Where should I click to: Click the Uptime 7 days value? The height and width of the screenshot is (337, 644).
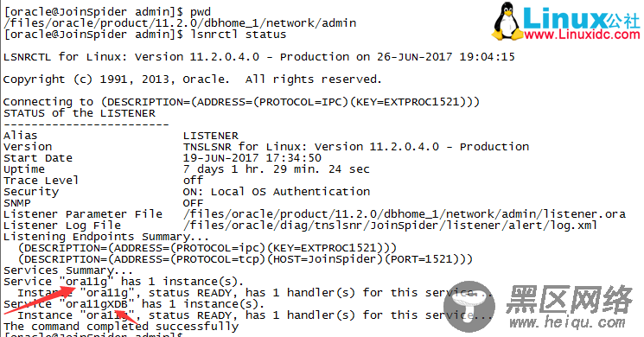(277, 169)
